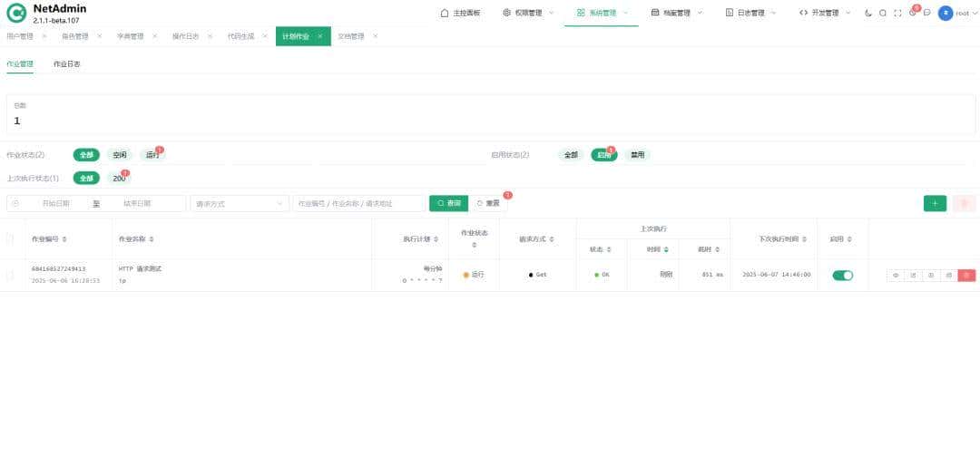This screenshot has height=466, width=980.
Task: Switch to the 用户管理 page tab
Action: pos(20,36)
